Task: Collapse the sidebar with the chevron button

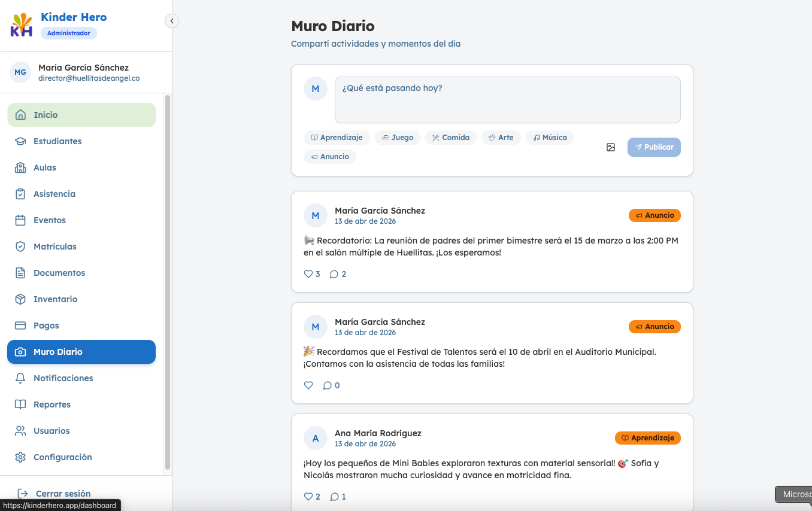Action: pos(172,21)
